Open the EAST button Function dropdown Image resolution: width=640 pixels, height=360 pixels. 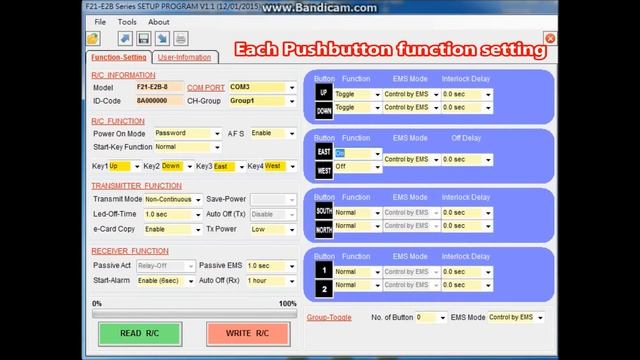(358, 153)
